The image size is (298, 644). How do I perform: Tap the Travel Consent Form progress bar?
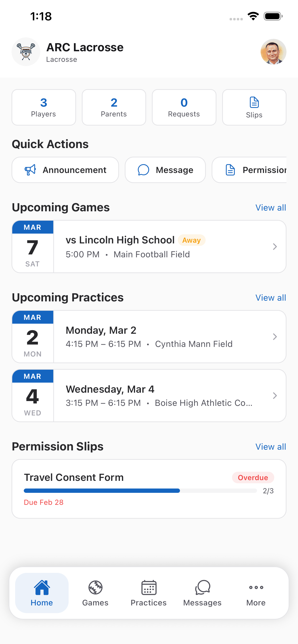tap(140, 490)
